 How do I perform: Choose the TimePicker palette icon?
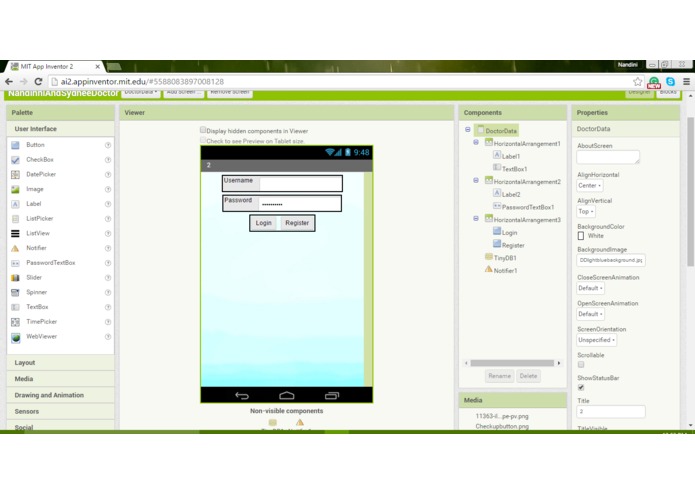16,322
